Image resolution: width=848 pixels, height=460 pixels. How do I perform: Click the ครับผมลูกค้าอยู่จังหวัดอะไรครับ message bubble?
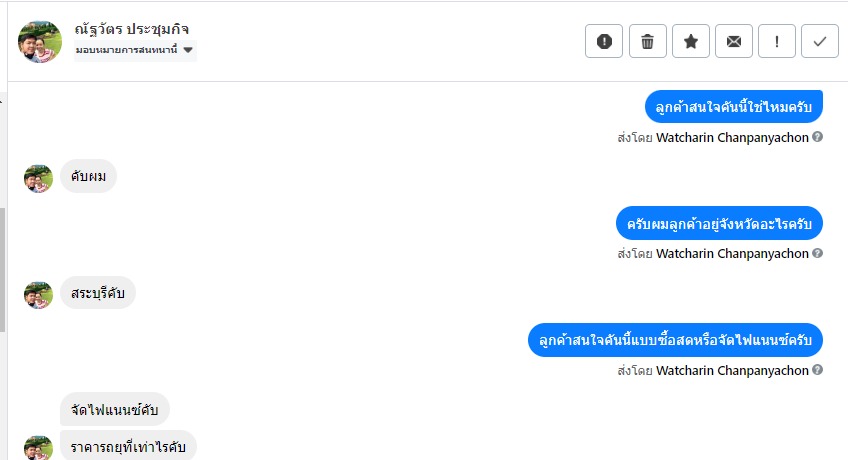(718, 223)
